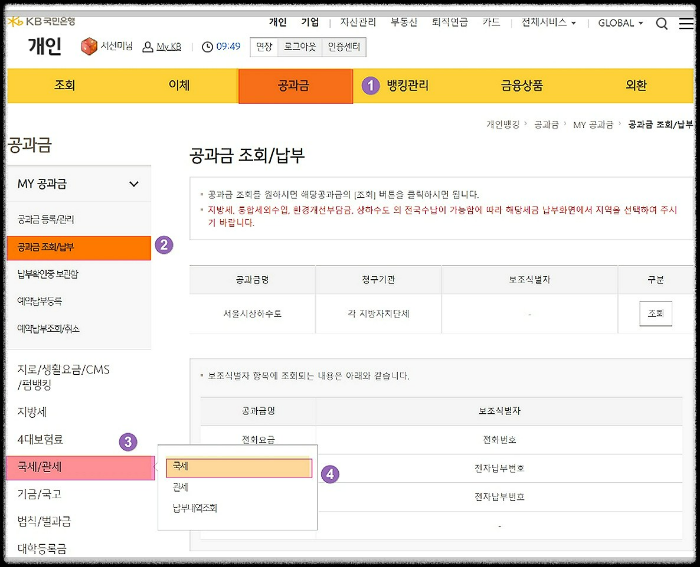Click the 로그아웃 button

(x=300, y=47)
